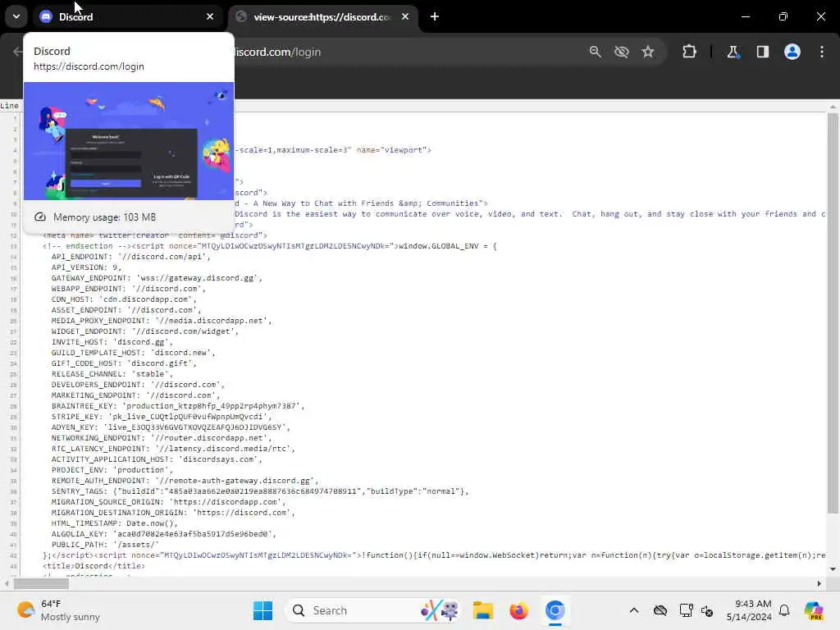Click the API_ENDPOINT line in source

coord(131,257)
